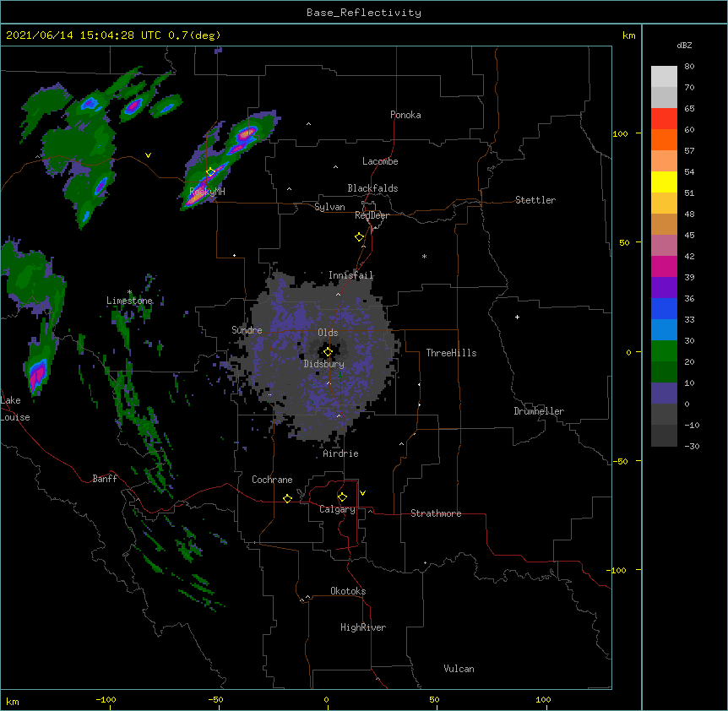Select the yellow 54-51 dBZ legend swatch
The image size is (728, 711).
[x=664, y=182]
